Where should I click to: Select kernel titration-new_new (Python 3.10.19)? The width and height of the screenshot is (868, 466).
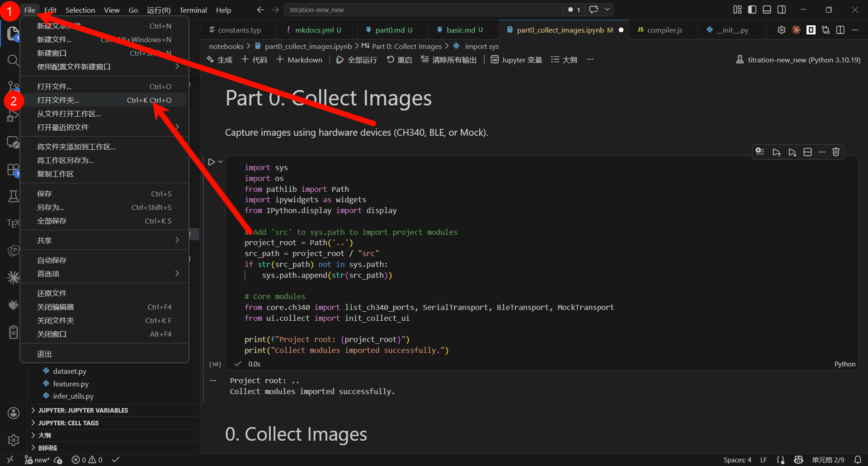click(798, 60)
